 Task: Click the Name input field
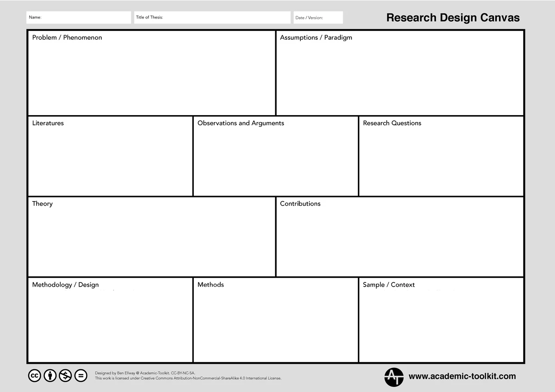79,17
